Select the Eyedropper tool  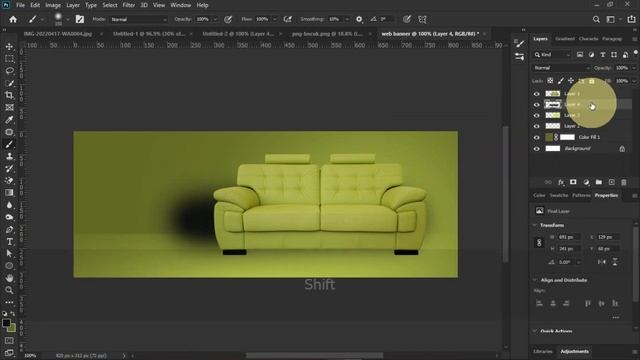9,120
